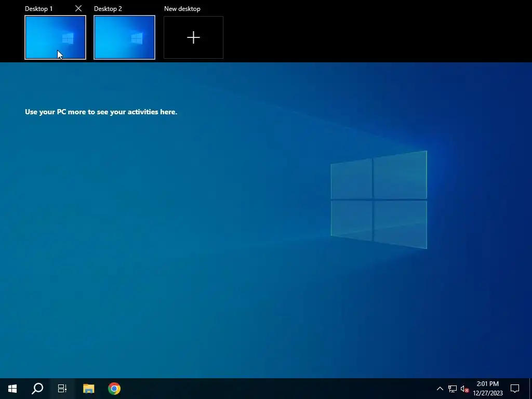
Task: Open the clock showing 2:01 PM
Action: 487,389
